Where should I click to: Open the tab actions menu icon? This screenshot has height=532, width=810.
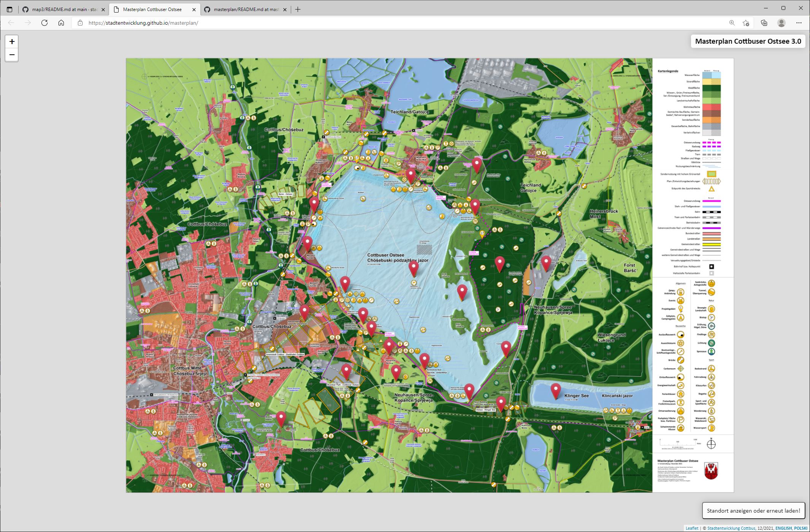(x=10, y=9)
